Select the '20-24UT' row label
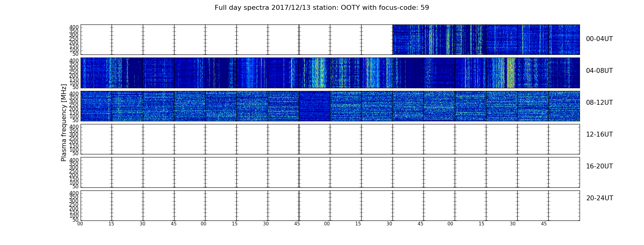This screenshot has width=644, height=245. [600, 198]
